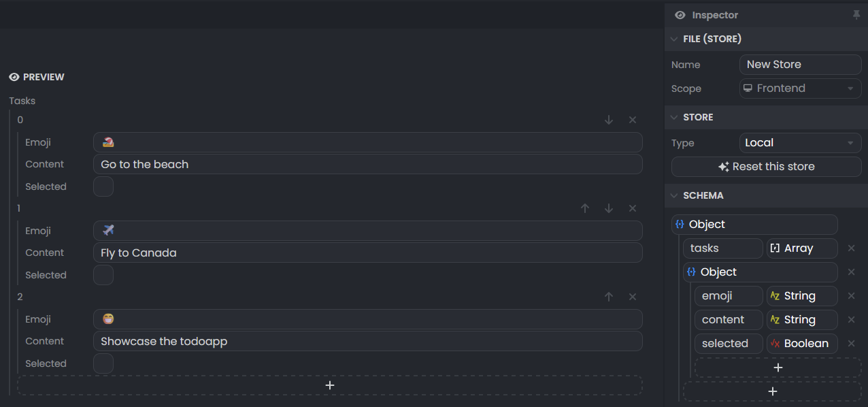Add a new task to the list
This screenshot has height=407, width=868.
pyautogui.click(x=330, y=385)
